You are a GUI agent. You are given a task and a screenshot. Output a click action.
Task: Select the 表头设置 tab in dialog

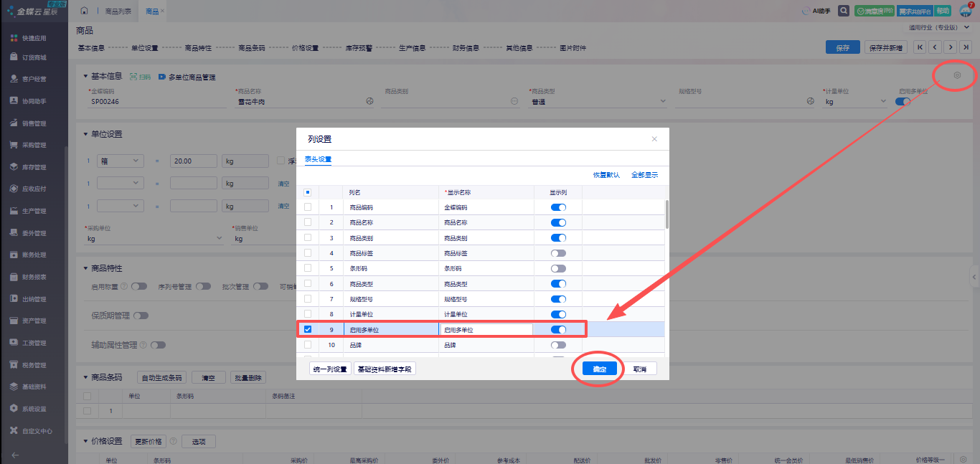click(x=318, y=159)
